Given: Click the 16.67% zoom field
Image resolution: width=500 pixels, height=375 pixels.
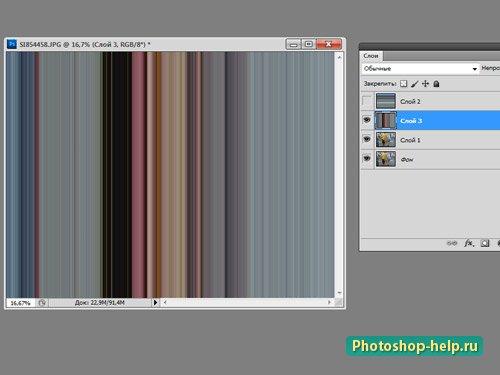Looking at the screenshot, I should click(20, 303).
